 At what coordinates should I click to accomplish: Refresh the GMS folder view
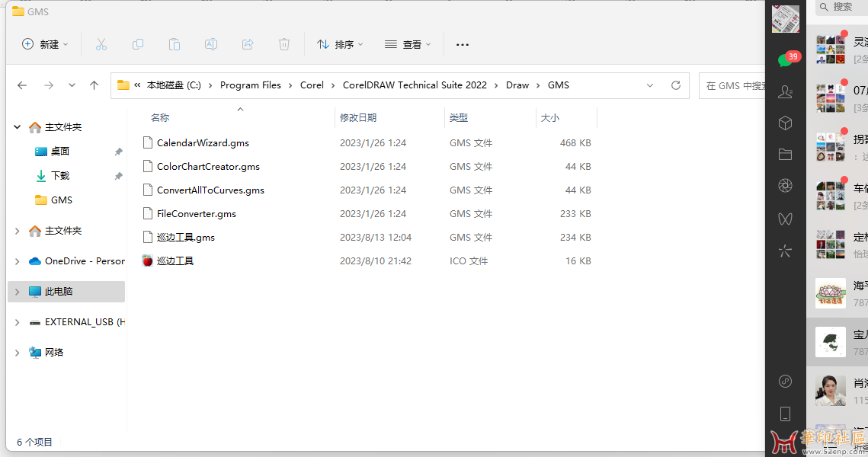click(676, 85)
